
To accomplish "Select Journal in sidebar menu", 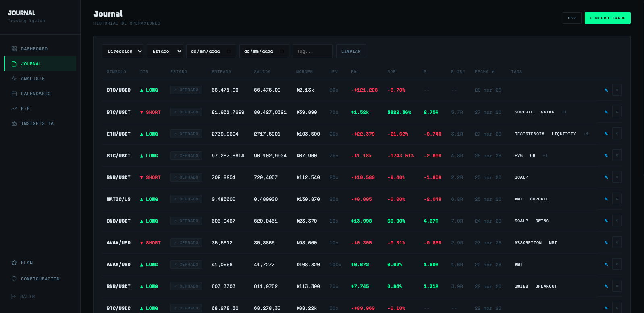I will pos(40,64).
